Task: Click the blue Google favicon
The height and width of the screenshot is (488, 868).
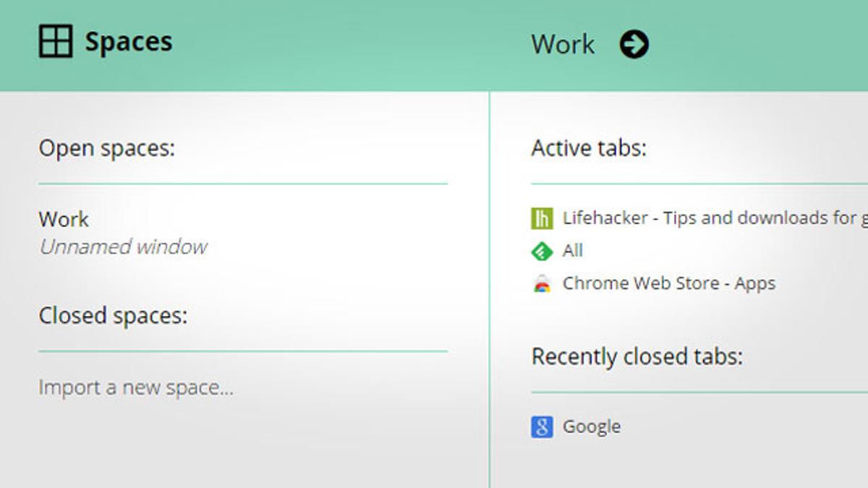Action: coord(542,427)
